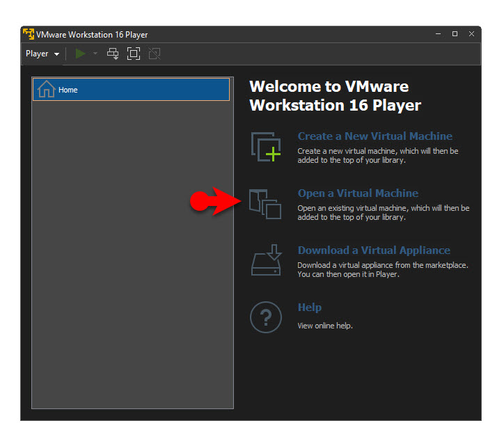Click "Download a virtual appliance from the marketplace" text

click(382, 265)
